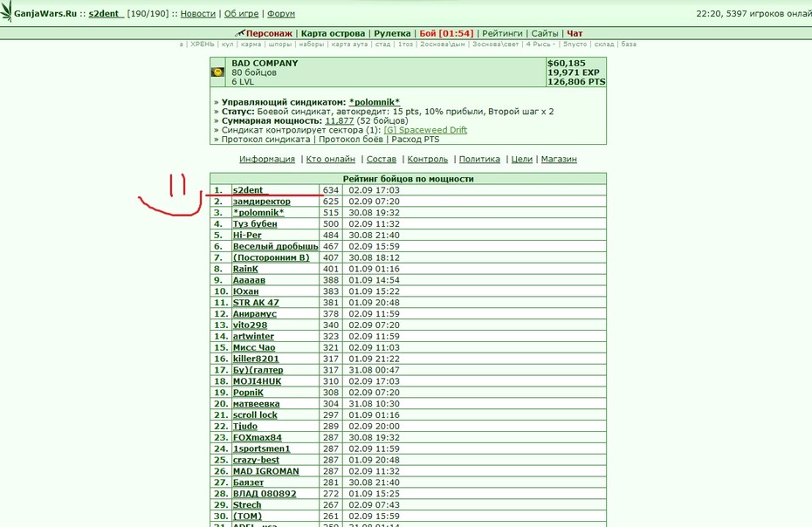The height and width of the screenshot is (527, 812).
Task: Open RainK fighter profile
Action: pos(245,270)
